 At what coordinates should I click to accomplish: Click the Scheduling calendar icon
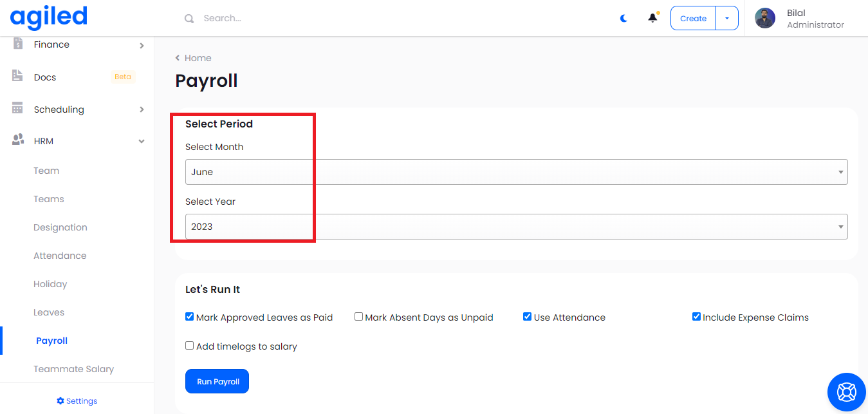[x=18, y=109]
